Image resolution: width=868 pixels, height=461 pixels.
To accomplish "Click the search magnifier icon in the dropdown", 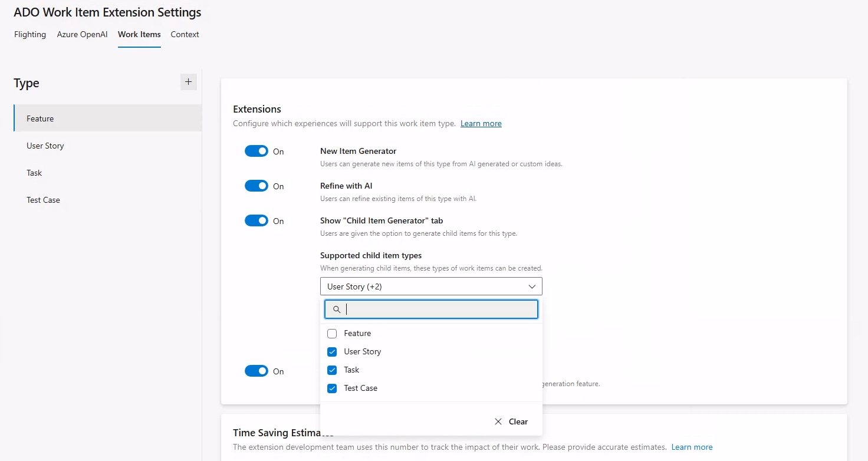I will (336, 309).
